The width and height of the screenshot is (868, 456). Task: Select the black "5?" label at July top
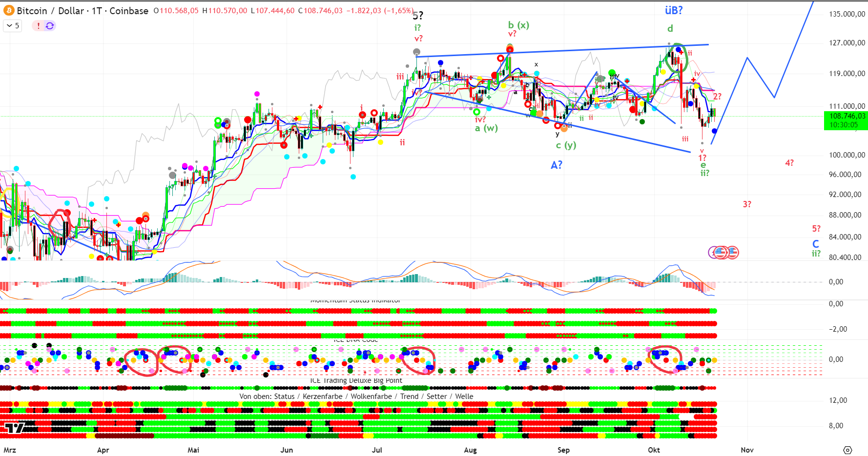point(418,16)
